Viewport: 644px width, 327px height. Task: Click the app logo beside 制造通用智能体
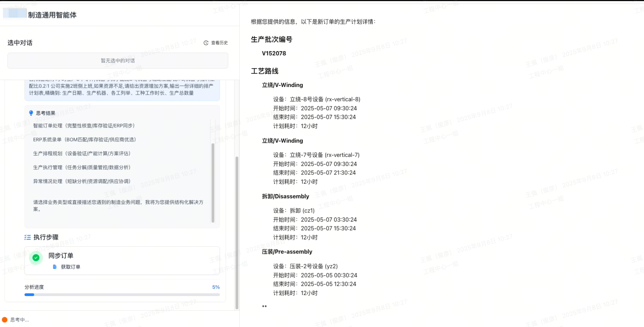(x=14, y=14)
